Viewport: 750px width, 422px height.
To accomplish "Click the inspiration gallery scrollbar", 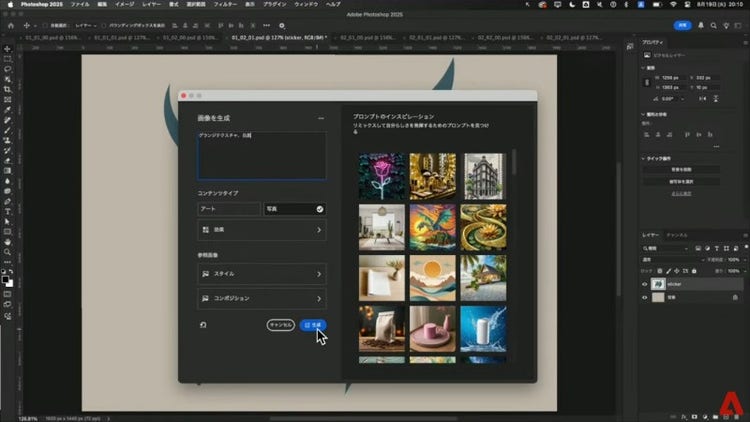I will coord(514,162).
